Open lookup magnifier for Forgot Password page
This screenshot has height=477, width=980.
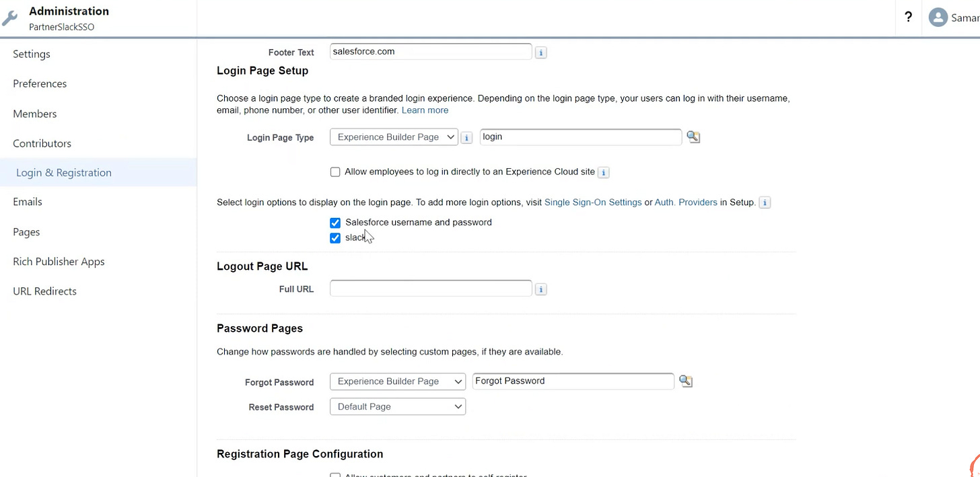coord(685,381)
